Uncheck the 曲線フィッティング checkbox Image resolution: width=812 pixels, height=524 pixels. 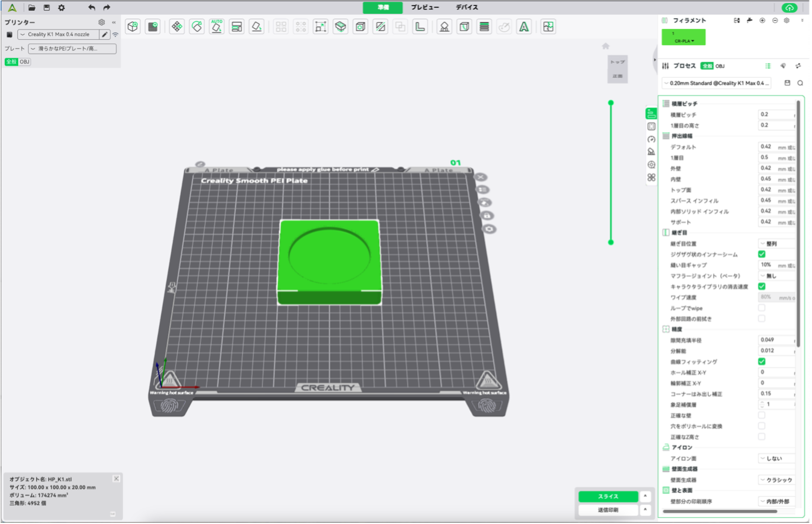[761, 361]
